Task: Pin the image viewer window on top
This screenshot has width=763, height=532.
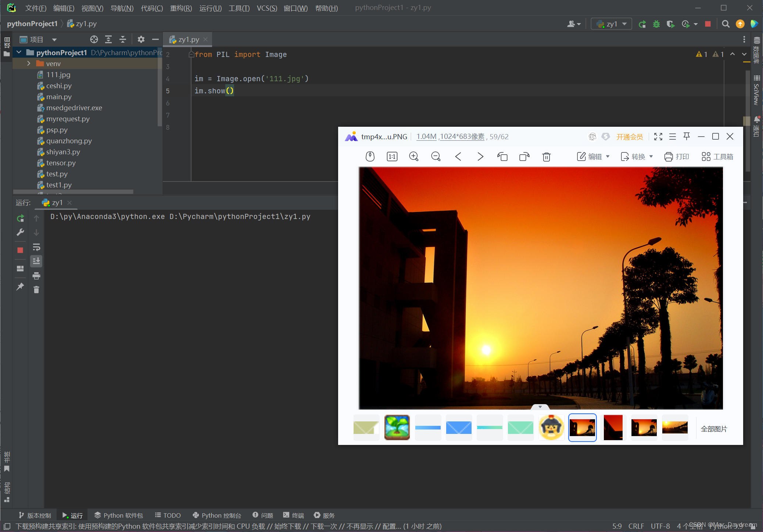Action: point(686,136)
